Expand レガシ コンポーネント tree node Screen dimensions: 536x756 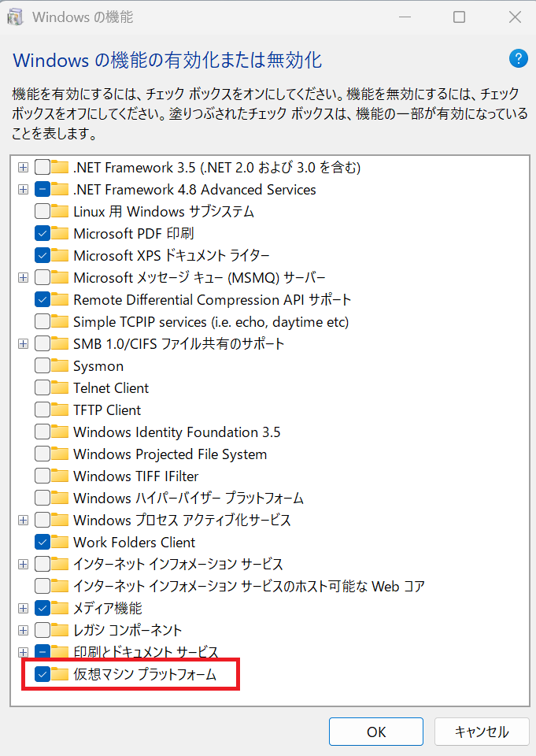click(23, 630)
